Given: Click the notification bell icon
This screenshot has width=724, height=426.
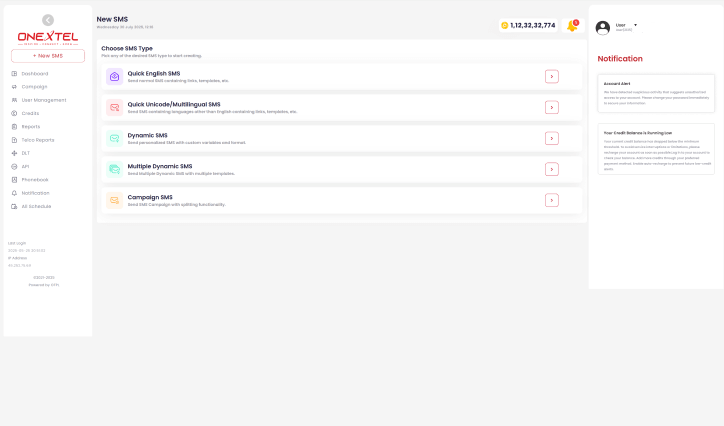Looking at the screenshot, I should click(x=572, y=25).
